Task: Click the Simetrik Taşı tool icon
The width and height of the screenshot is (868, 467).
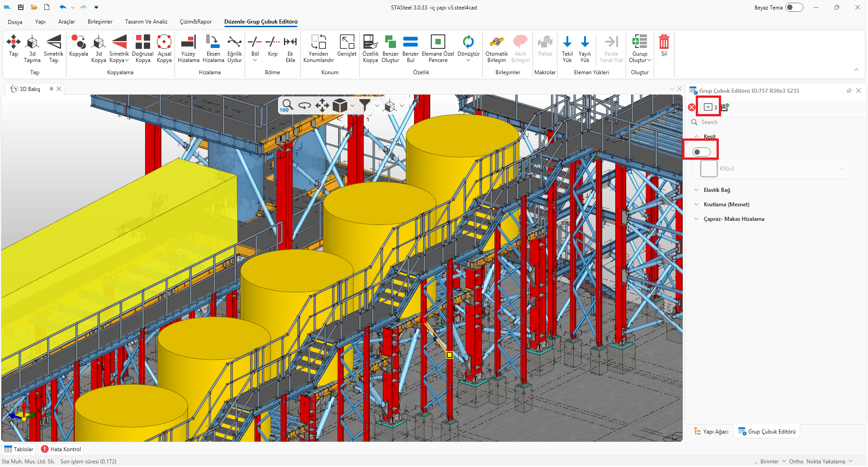Action: (53, 43)
